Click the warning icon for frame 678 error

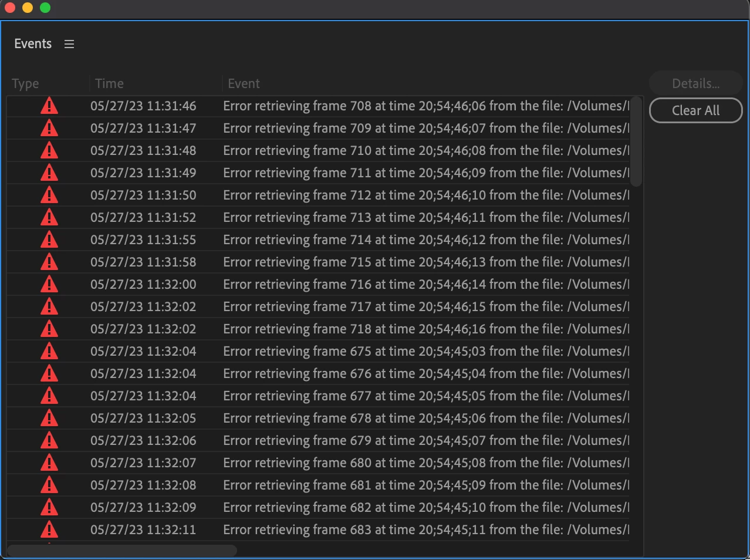[x=49, y=418]
